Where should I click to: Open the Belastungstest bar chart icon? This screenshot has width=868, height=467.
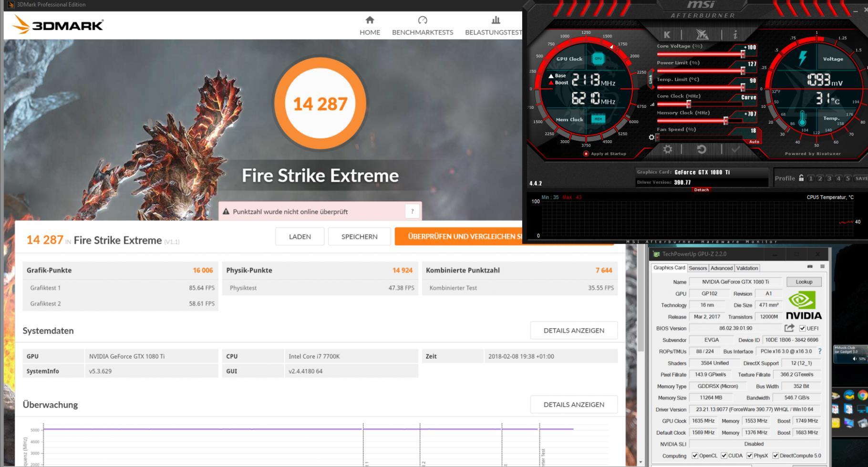pos(496,20)
